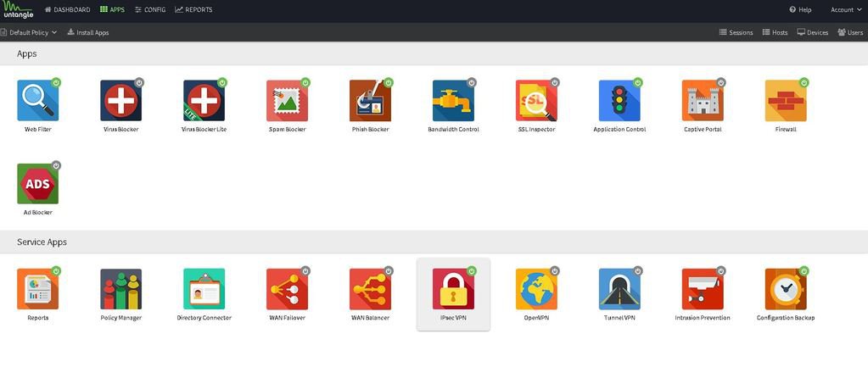The image size is (868, 367).
Task: Click the Install Apps button
Action: pos(88,32)
